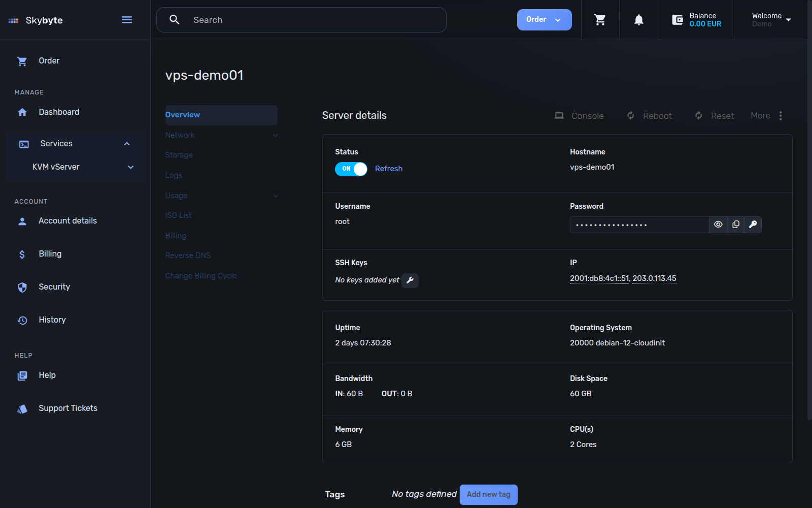Click the 20000 debian-12-cloudinit text
The height and width of the screenshot is (508, 812).
point(617,343)
